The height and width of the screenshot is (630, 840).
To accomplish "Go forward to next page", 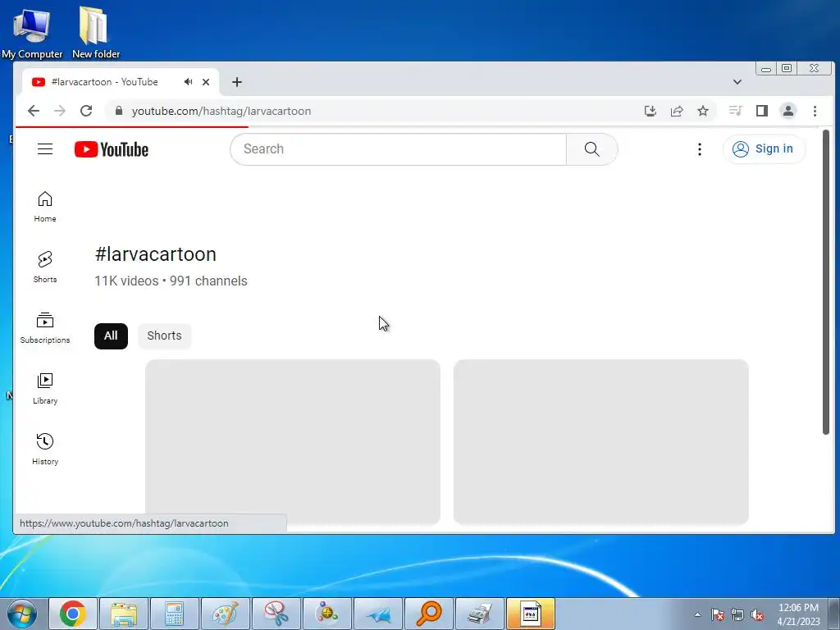I will (60, 111).
